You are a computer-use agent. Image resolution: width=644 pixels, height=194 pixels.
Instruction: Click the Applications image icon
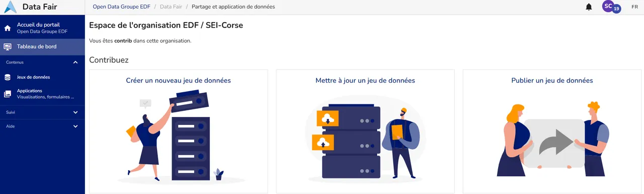pyautogui.click(x=8, y=94)
